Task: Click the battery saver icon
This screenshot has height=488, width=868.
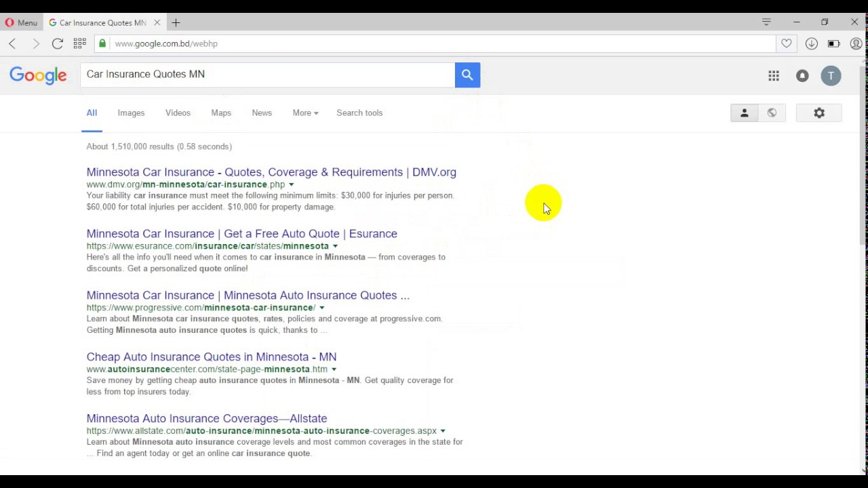Action: tap(834, 43)
